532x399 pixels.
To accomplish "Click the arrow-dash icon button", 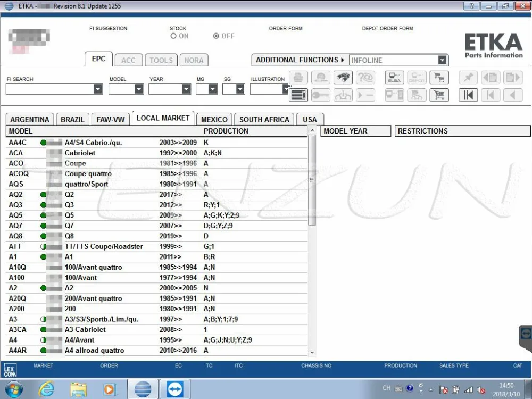I will (x=365, y=95).
